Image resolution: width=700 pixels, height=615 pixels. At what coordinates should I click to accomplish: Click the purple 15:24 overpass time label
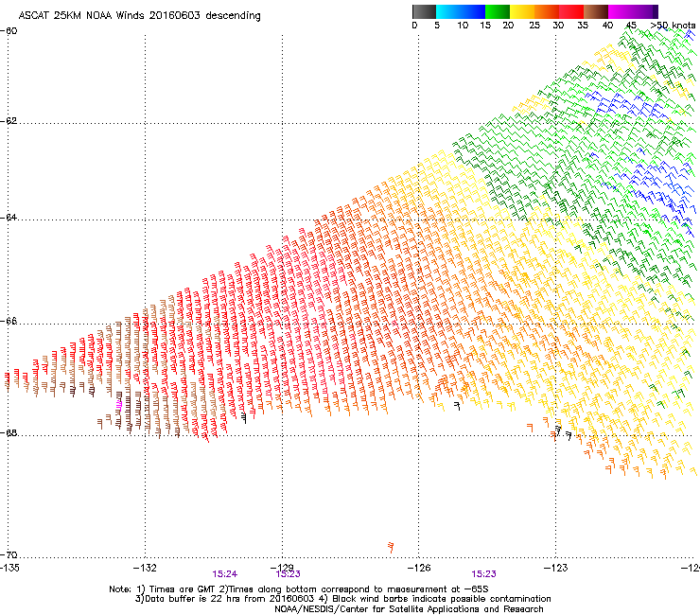point(224,574)
